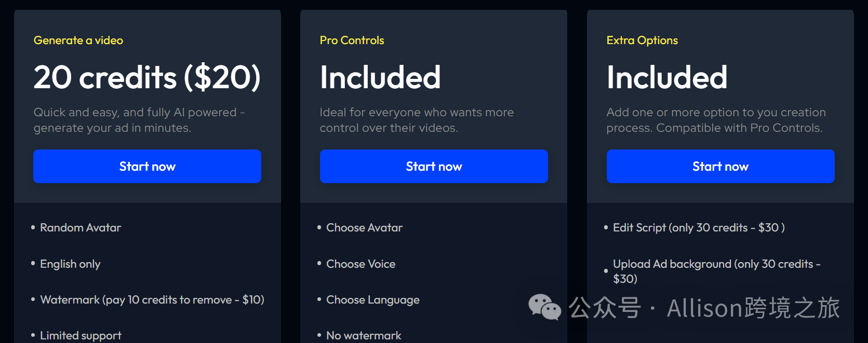This screenshot has height=343, width=868.
Task: Click the 'Edit Script' option line
Action: [699, 228]
